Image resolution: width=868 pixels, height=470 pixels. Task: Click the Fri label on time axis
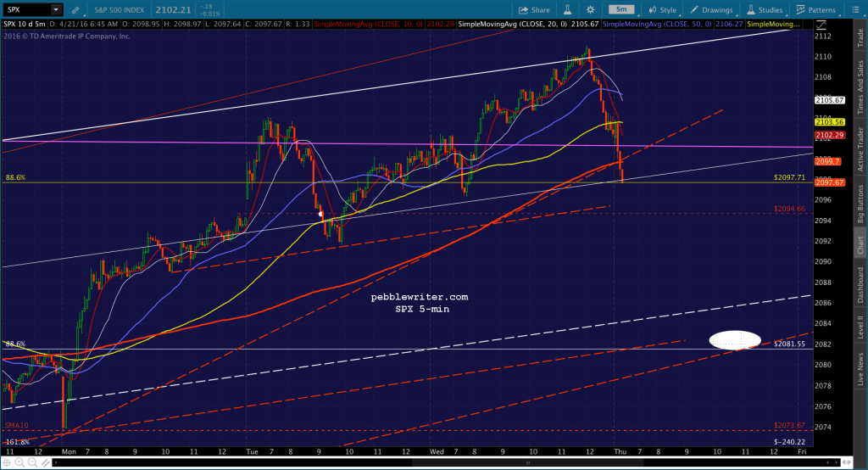[802, 451]
